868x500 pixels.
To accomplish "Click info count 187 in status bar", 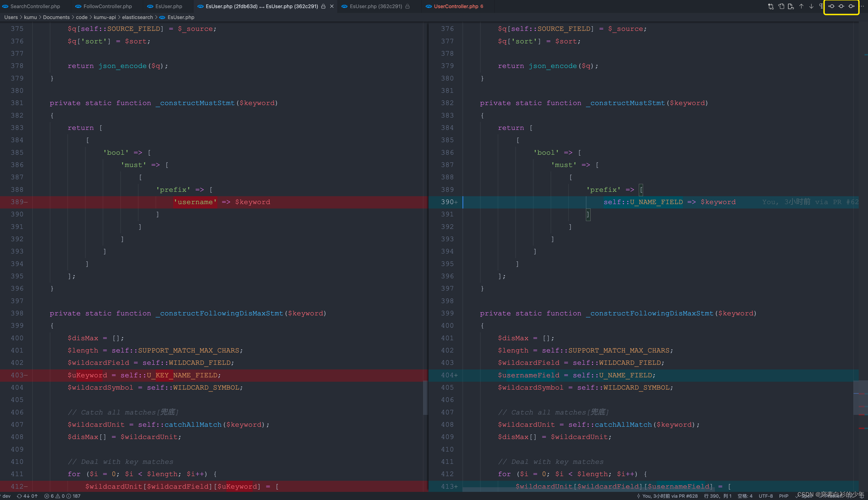I will 74,496.
